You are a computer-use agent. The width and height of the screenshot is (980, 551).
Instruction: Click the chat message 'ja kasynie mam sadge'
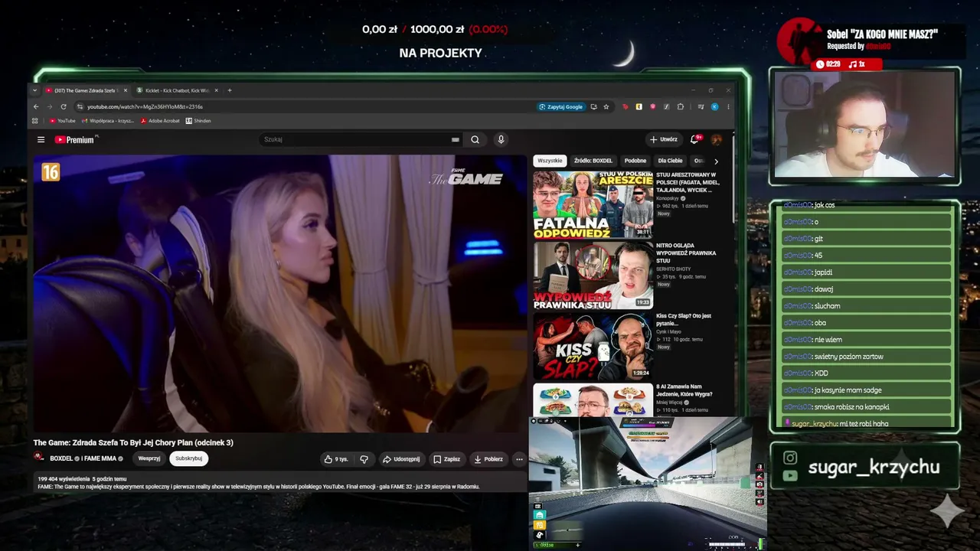pos(848,390)
